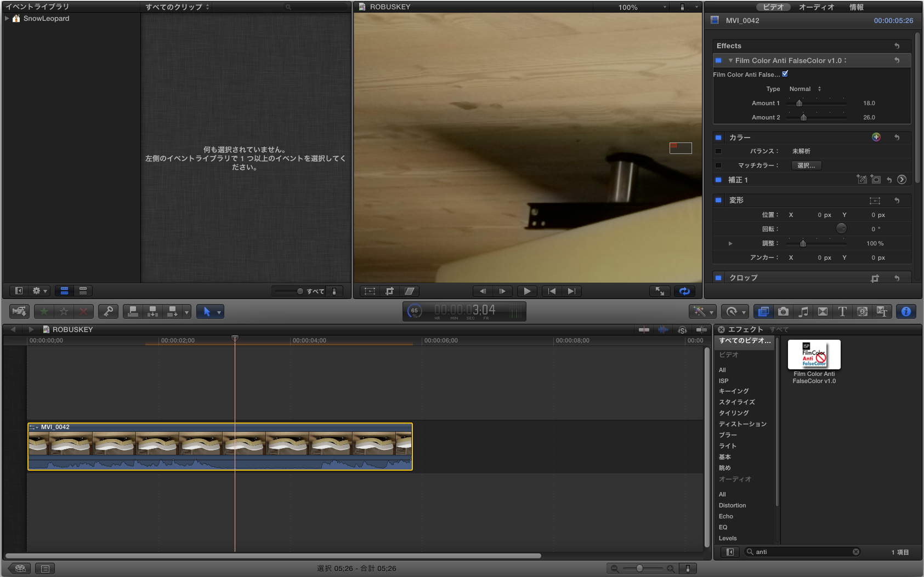Expand the SnowLeopard library item
924x577 pixels.
[7, 19]
